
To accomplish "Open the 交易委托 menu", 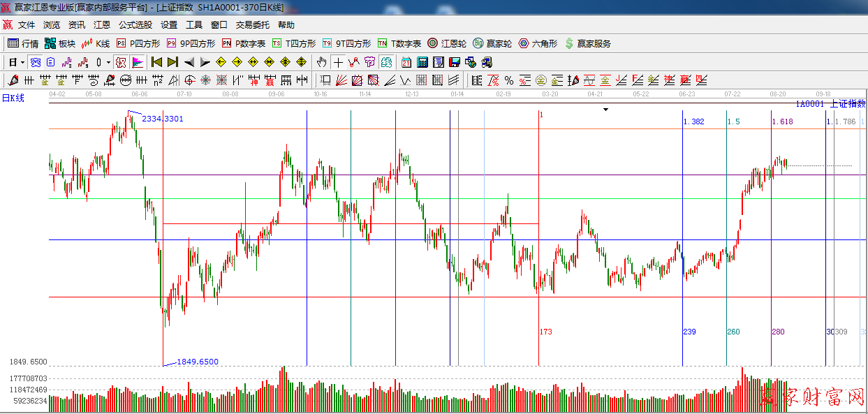I will [x=252, y=24].
